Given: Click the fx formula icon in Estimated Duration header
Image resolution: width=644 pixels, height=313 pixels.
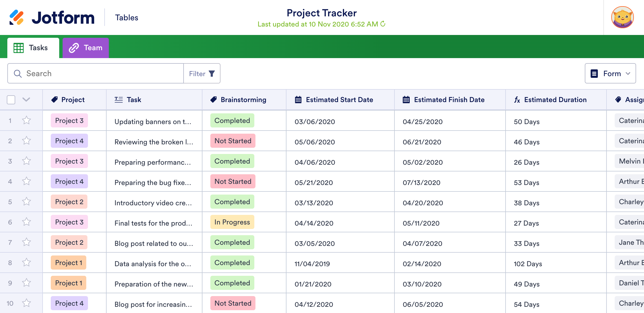Looking at the screenshot, I should pos(517,100).
